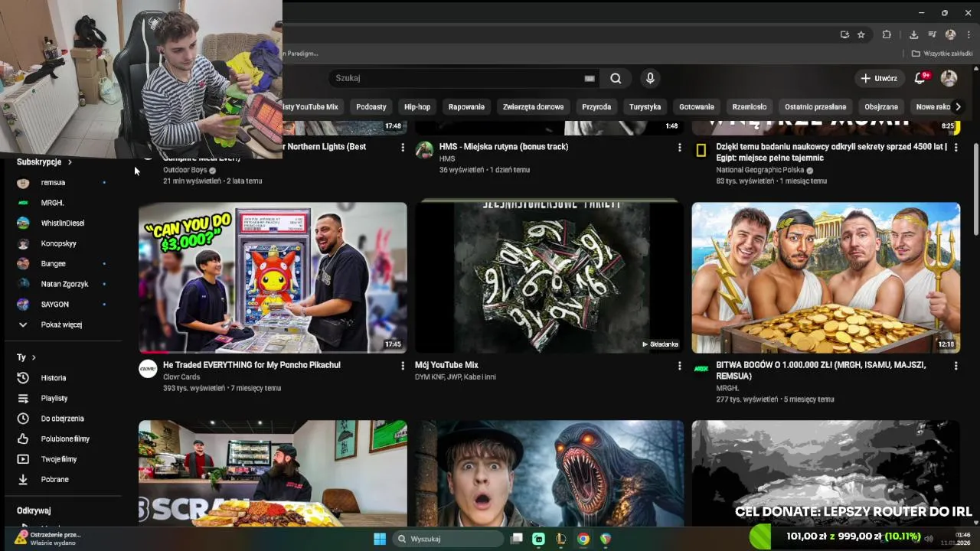Image resolution: width=980 pixels, height=551 pixels.
Task: Open Chrome three-dot menu
Action: [969, 34]
